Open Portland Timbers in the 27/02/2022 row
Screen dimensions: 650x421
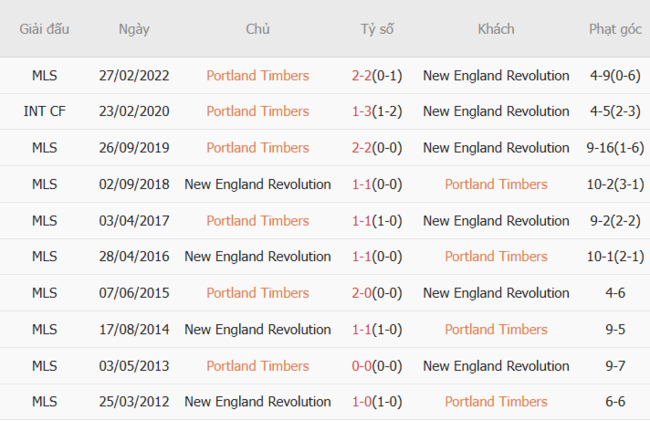pyautogui.click(x=257, y=75)
